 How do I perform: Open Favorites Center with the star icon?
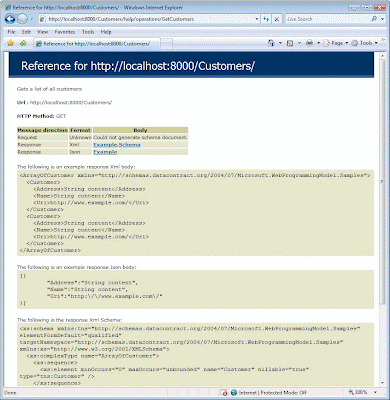tap(11, 43)
